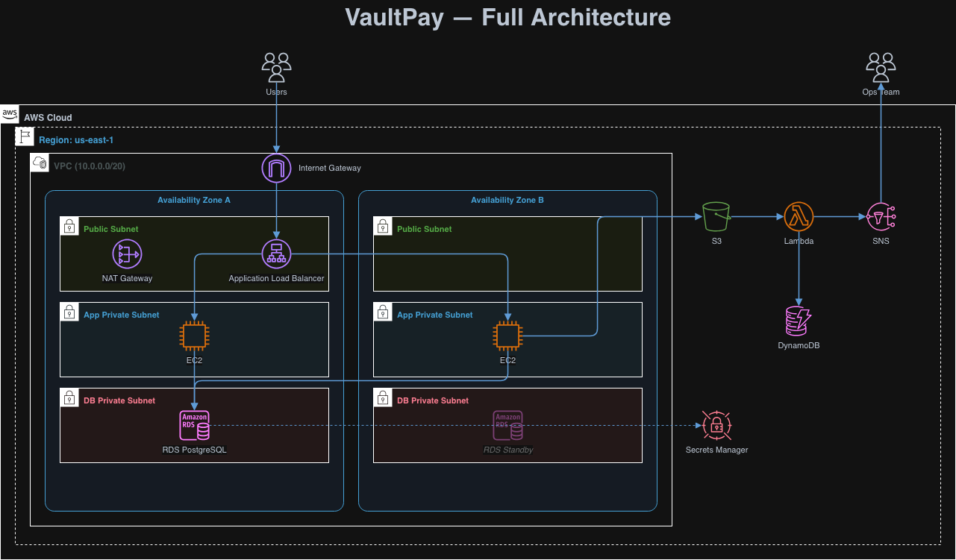Click the 'NAT Gateway' text label
Screen dimensions: 956x560
[x=127, y=278]
